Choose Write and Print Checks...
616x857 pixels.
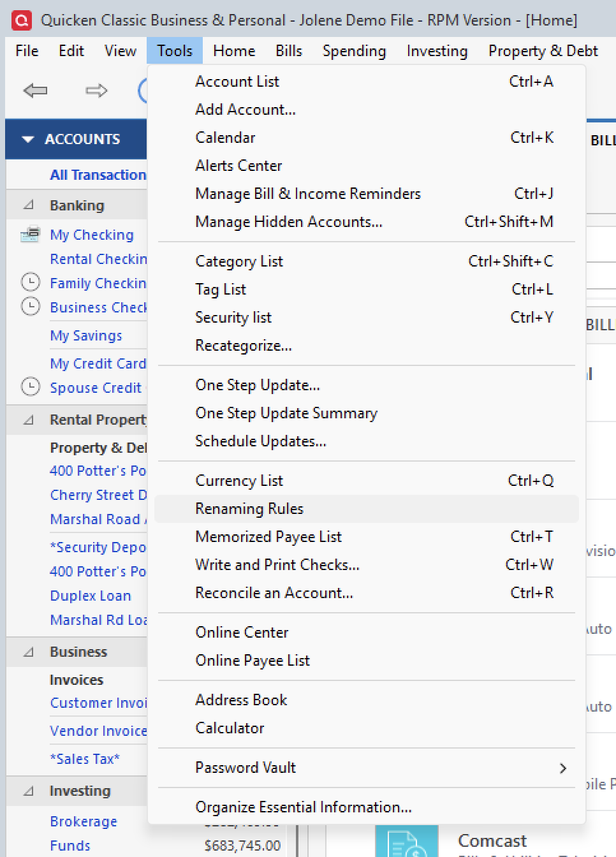[367, 565]
